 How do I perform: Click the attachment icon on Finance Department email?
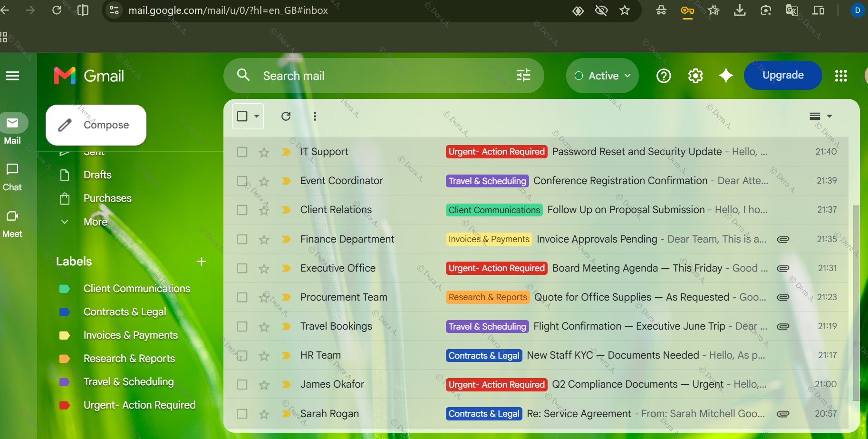point(783,239)
